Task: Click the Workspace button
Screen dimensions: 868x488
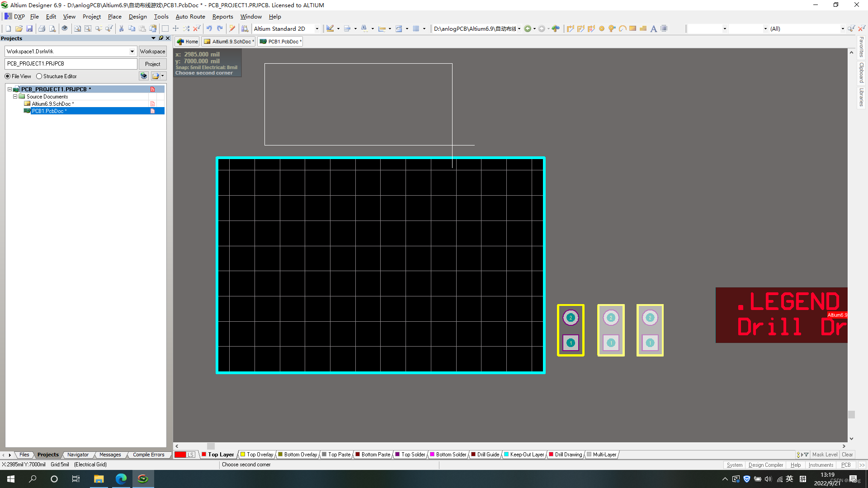Action: (152, 52)
